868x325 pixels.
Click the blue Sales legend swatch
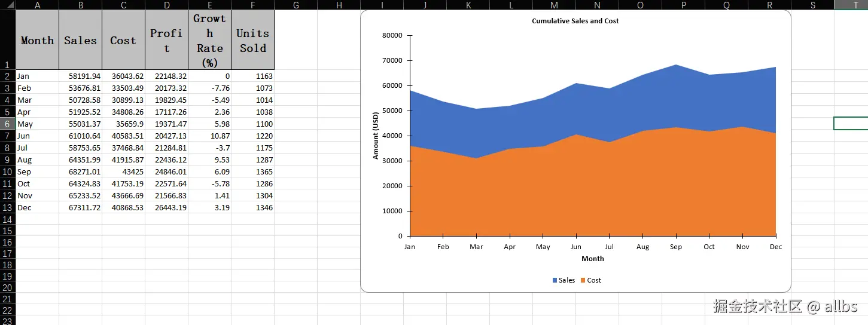555,280
